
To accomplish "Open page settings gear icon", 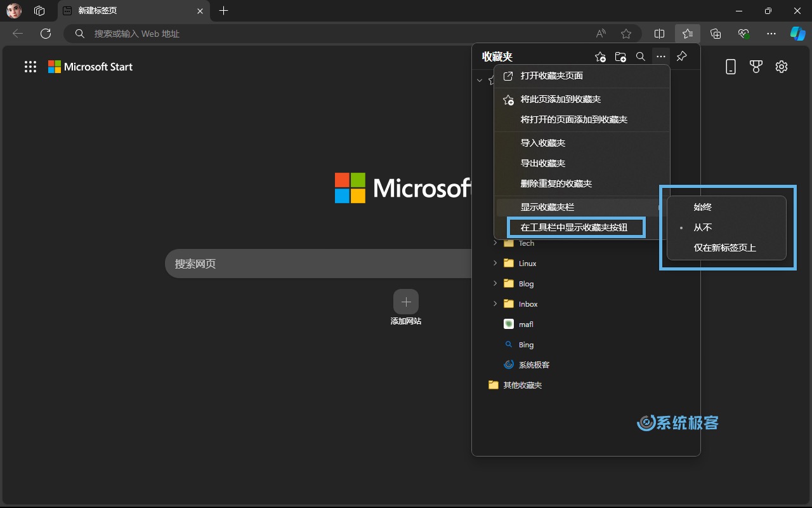I will tap(782, 67).
